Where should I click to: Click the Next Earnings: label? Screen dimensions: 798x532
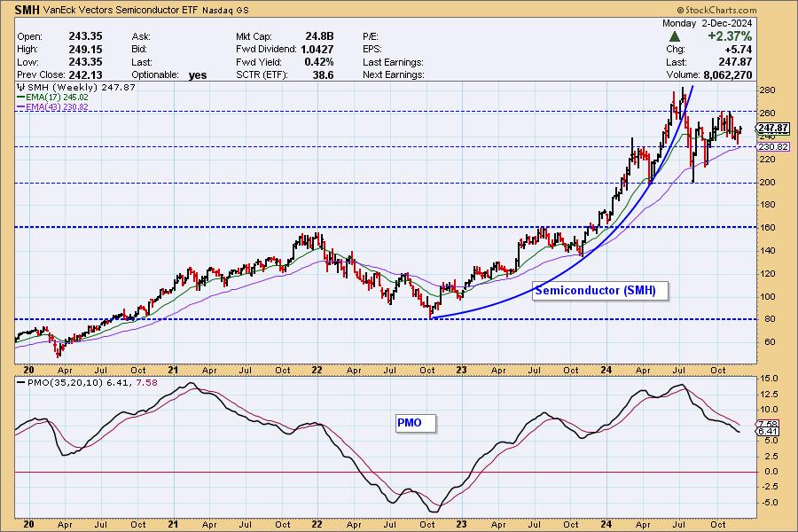(394, 74)
